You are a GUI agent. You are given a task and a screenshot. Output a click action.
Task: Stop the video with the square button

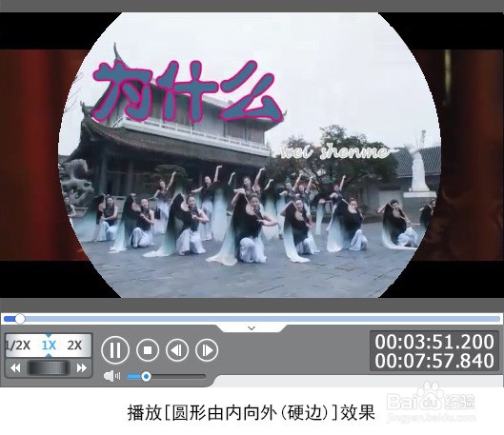(x=148, y=350)
